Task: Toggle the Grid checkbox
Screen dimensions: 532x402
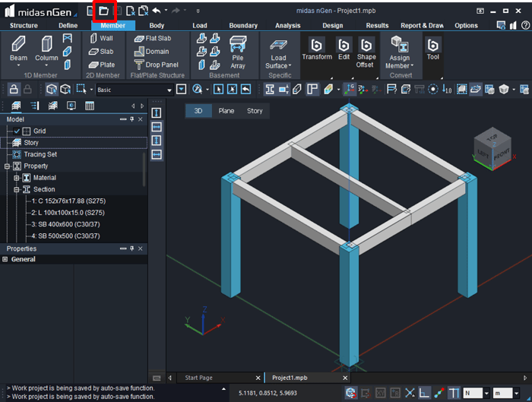Action: [x=17, y=131]
